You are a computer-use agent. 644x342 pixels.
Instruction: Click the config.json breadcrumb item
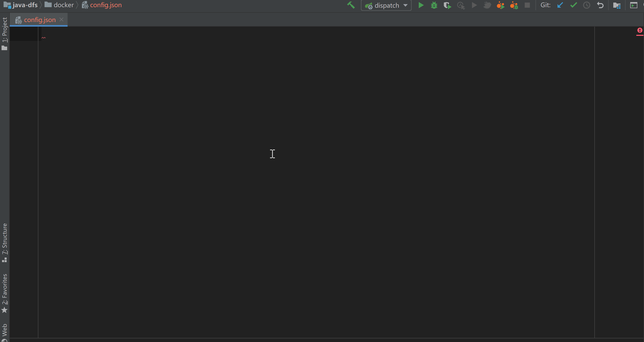click(x=105, y=5)
